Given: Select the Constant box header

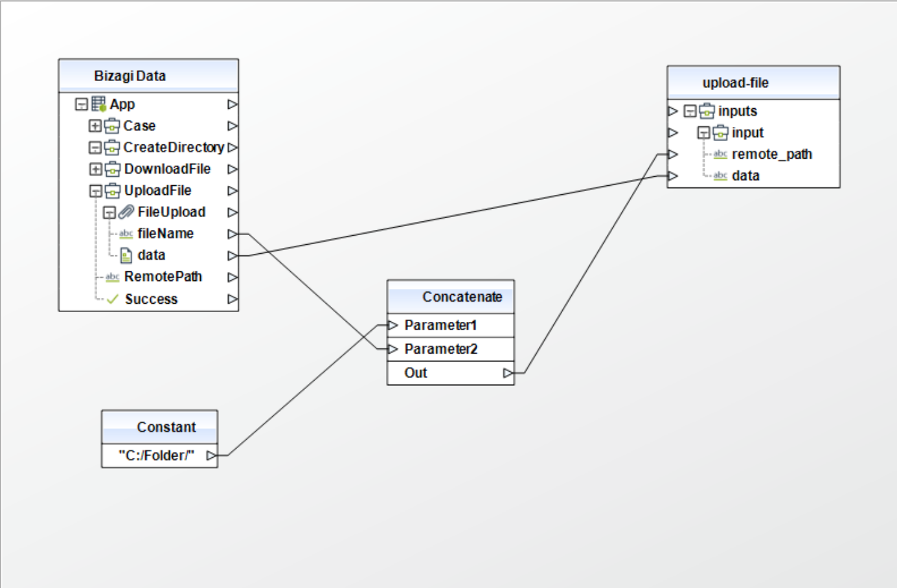Looking at the screenshot, I should [x=159, y=427].
